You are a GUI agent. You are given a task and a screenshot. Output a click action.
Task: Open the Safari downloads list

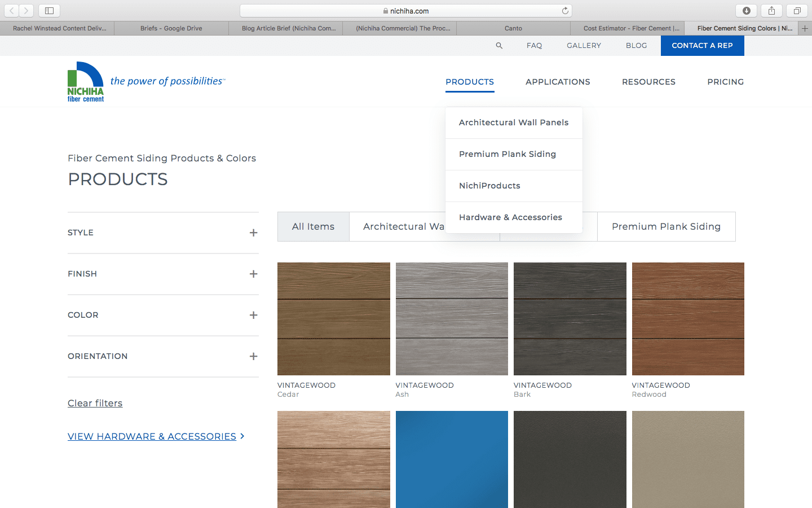pos(747,11)
